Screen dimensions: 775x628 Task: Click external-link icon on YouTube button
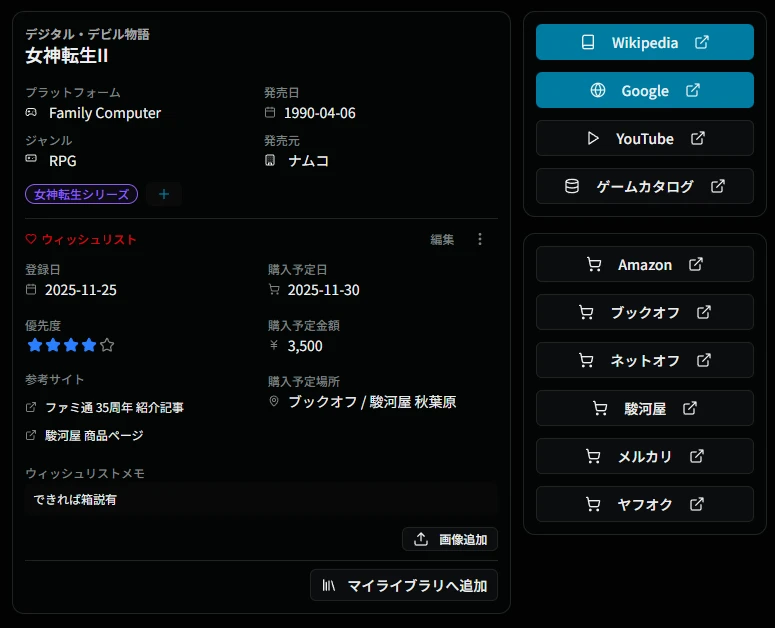tap(697, 138)
